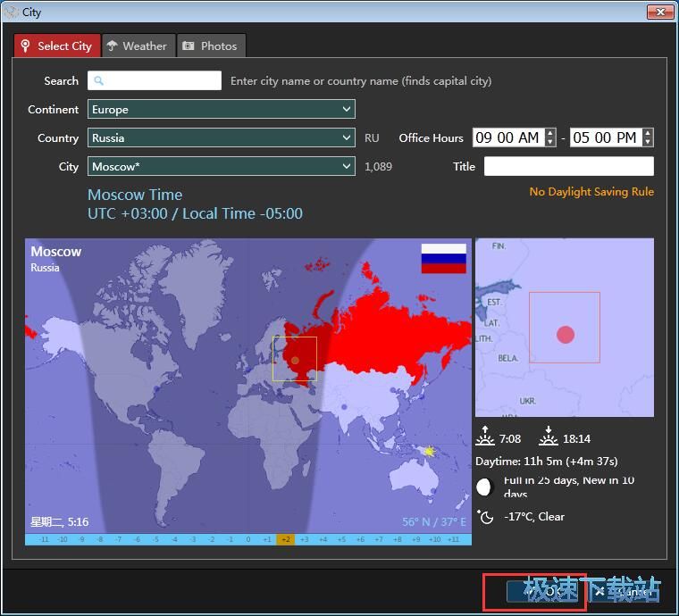Click the red dot in the zoomed map
679x616 pixels.
pos(565,335)
